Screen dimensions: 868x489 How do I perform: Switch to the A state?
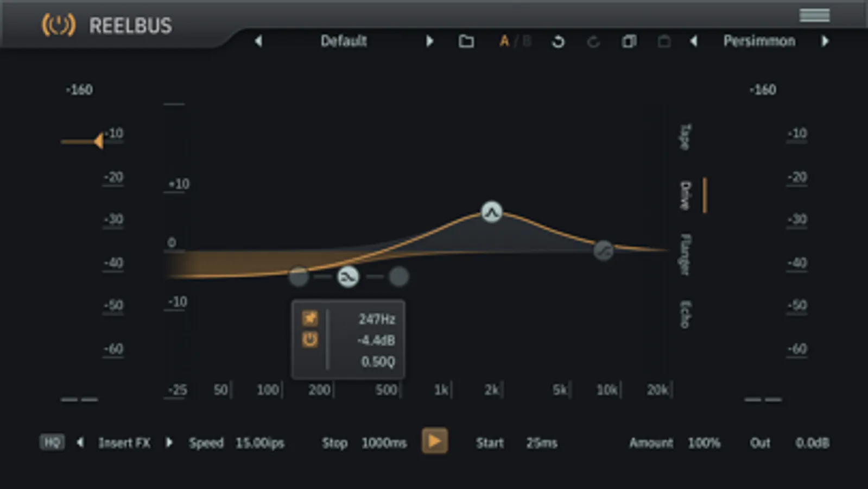pyautogui.click(x=504, y=41)
